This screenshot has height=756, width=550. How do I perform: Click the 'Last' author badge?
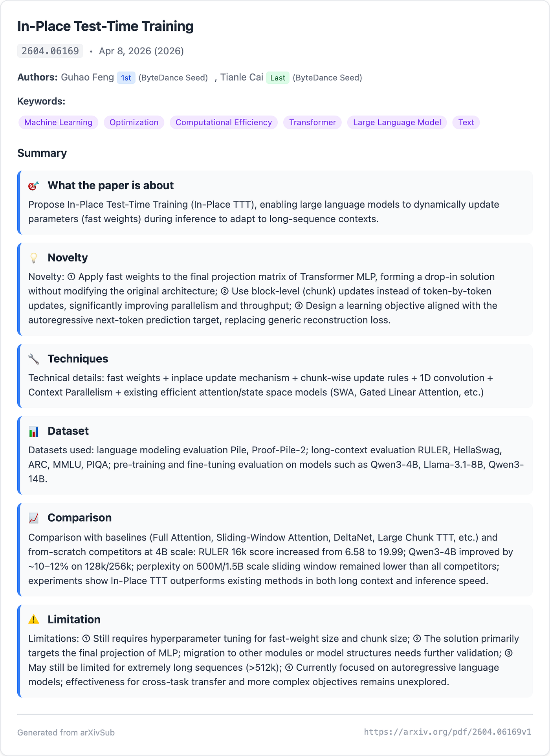click(278, 78)
